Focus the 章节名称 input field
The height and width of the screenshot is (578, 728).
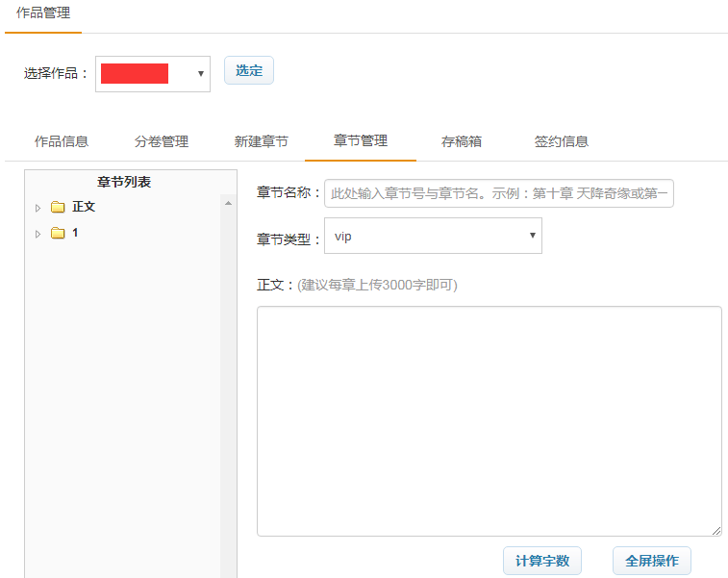498,193
